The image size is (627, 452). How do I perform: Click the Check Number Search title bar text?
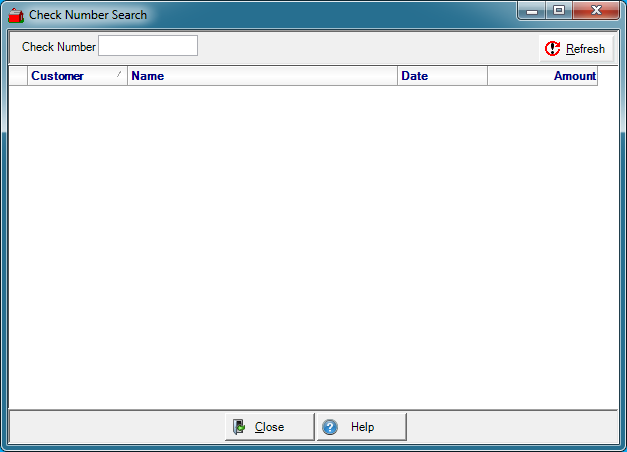(88, 15)
